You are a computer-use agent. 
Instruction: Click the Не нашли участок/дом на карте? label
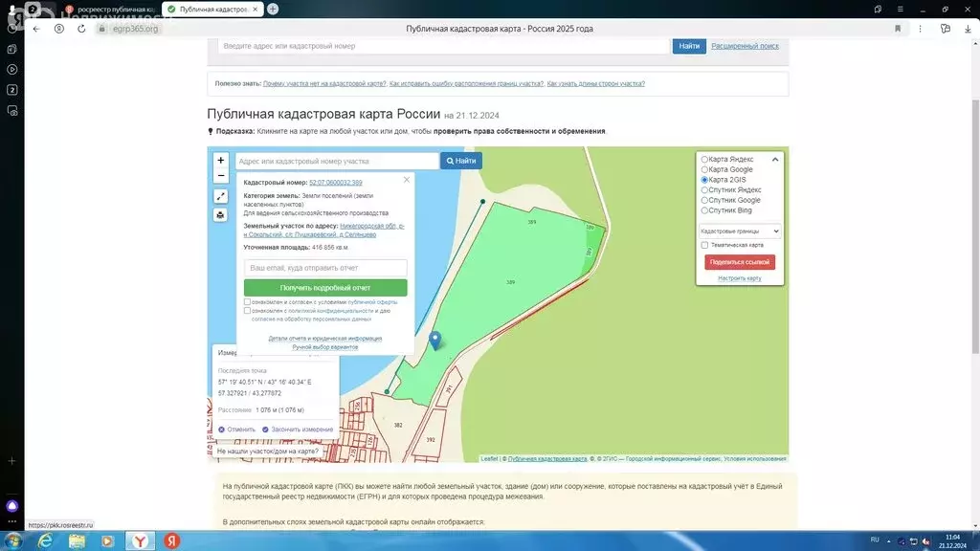(268, 452)
